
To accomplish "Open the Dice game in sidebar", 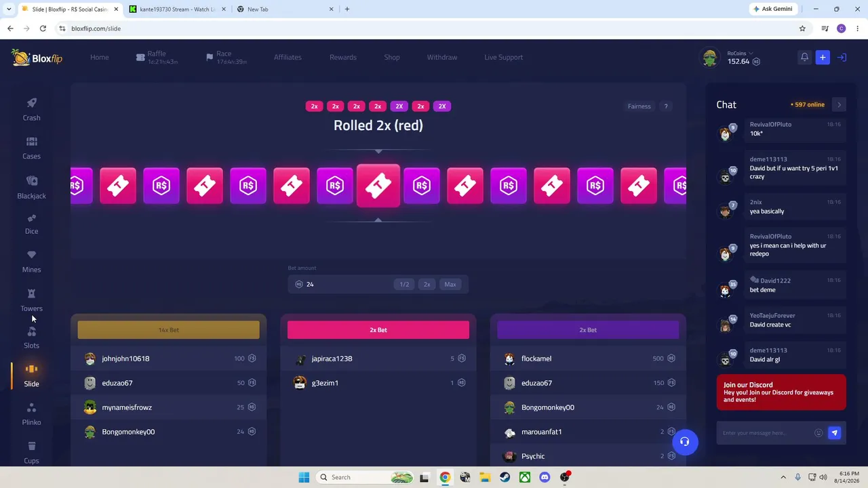I will [31, 224].
